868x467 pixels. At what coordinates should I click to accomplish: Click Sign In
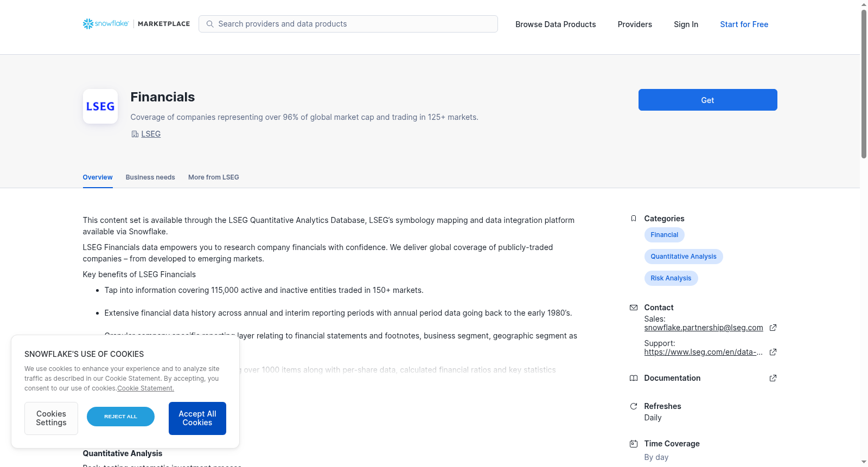(686, 24)
